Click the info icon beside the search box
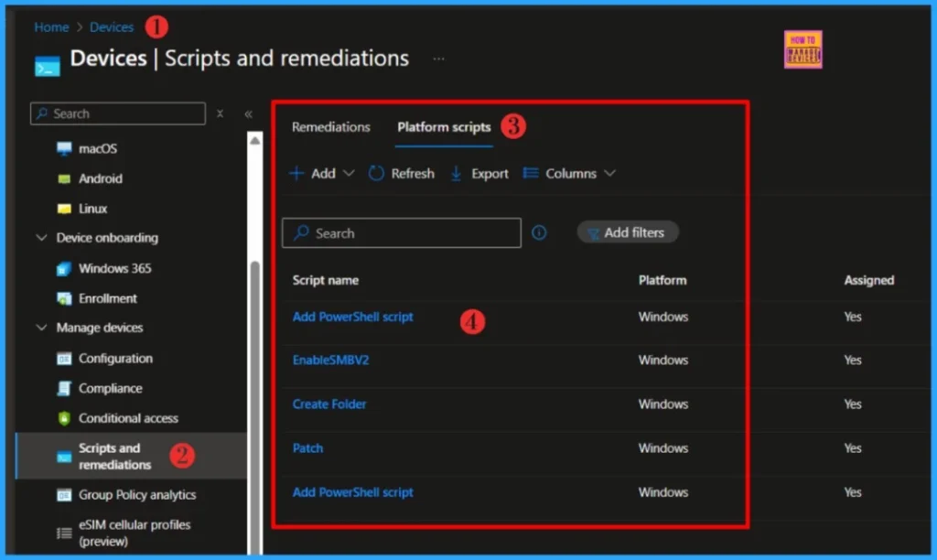Image resolution: width=937 pixels, height=560 pixels. point(539,232)
